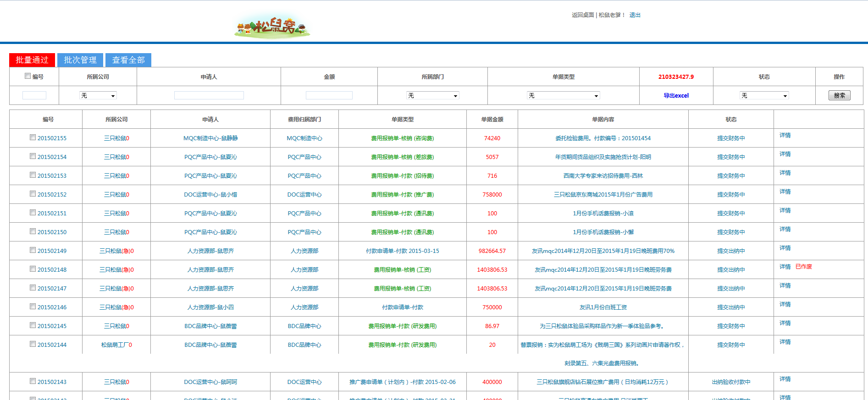This screenshot has height=400, width=868.
Task: Check the box for row 201502143
Action: pos(33,381)
